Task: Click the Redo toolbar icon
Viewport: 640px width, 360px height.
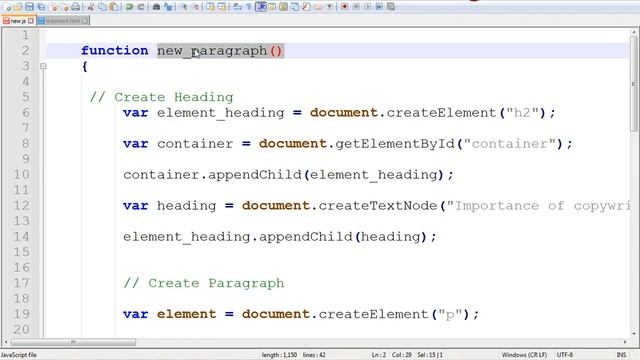Action: tap(141, 7)
